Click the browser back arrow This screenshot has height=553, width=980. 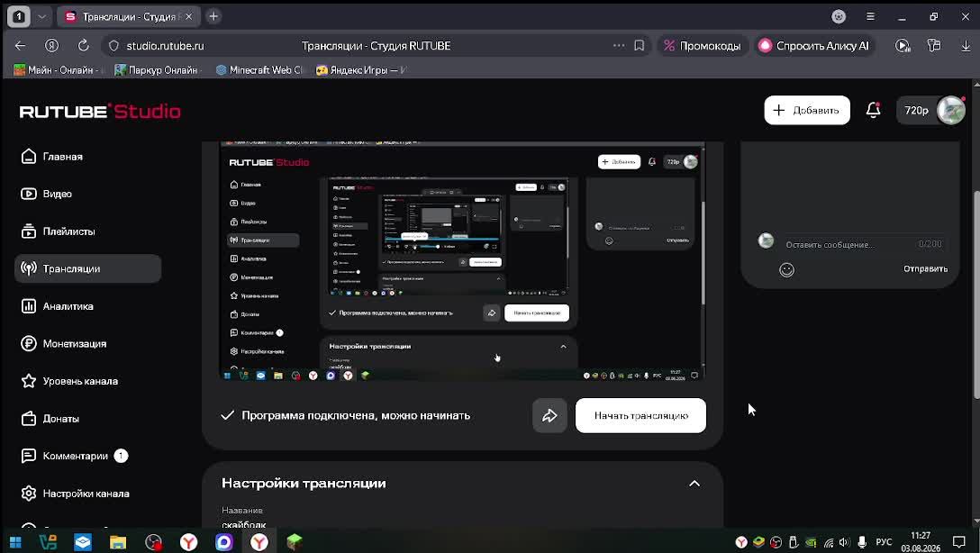pos(20,46)
